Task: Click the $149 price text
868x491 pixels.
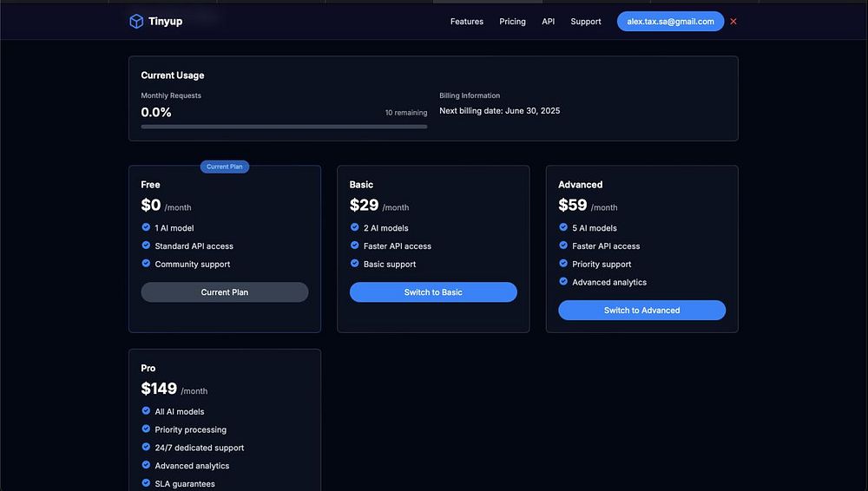Action: tap(159, 389)
